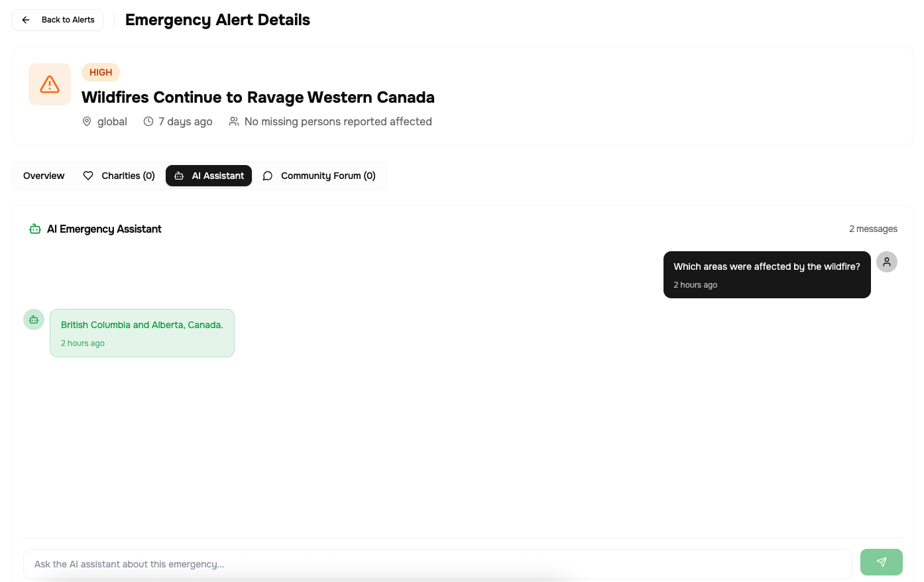Open the Charities (0) tab

pyautogui.click(x=119, y=176)
